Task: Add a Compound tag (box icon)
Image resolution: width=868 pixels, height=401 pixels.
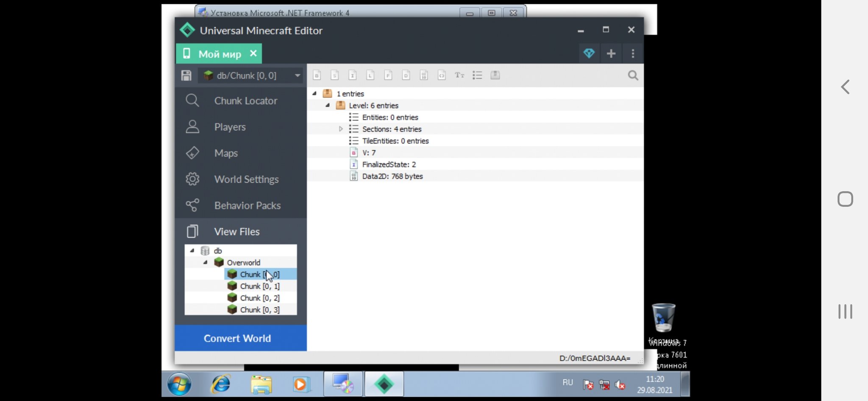Action: [x=495, y=75]
